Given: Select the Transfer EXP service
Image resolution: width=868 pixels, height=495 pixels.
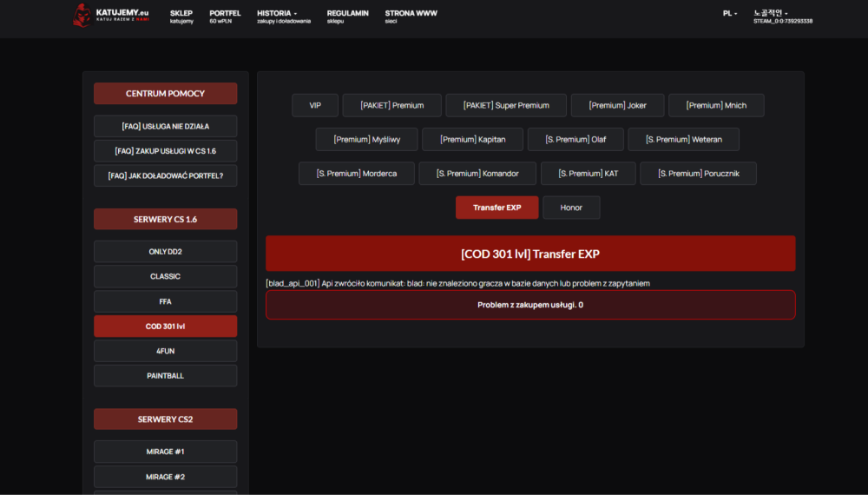Looking at the screenshot, I should point(497,208).
